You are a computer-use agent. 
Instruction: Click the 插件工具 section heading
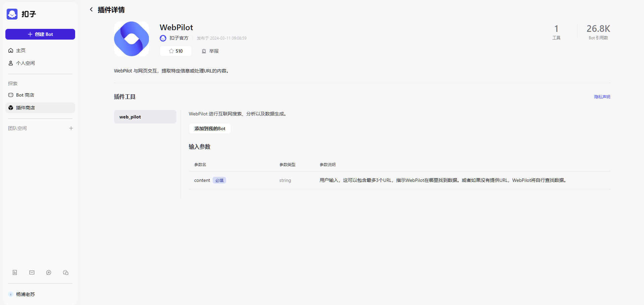[125, 97]
